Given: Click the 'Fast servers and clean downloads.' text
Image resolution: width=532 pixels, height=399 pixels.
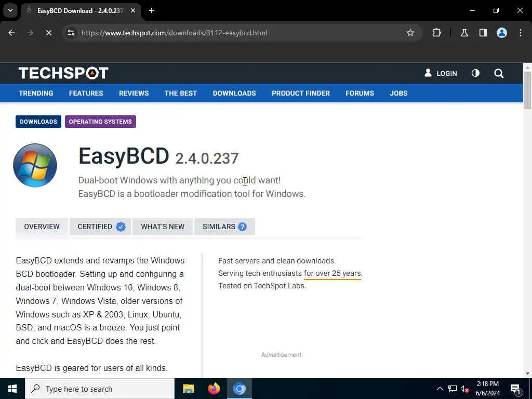Looking at the screenshot, I should coord(277,261).
